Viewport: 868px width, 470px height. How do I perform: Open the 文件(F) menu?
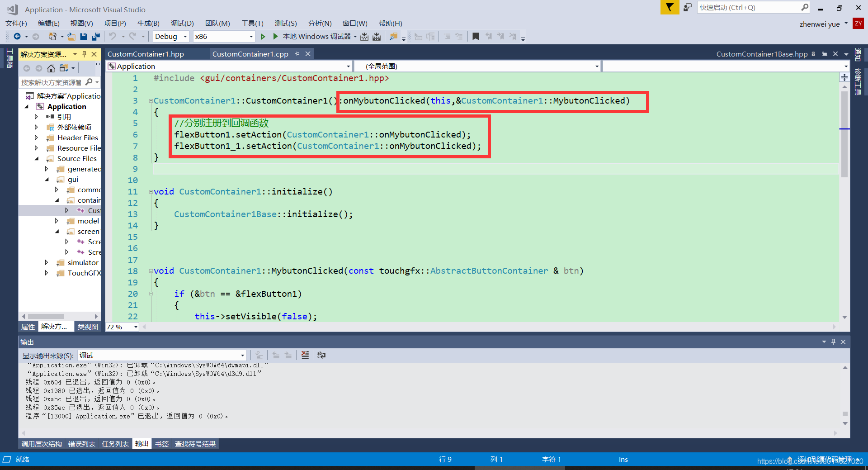16,23
